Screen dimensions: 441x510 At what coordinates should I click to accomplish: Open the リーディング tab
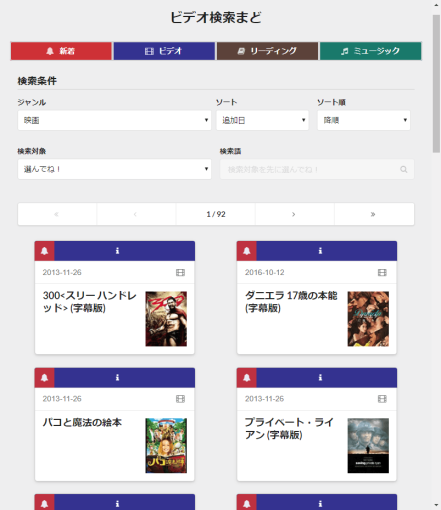pos(267,51)
